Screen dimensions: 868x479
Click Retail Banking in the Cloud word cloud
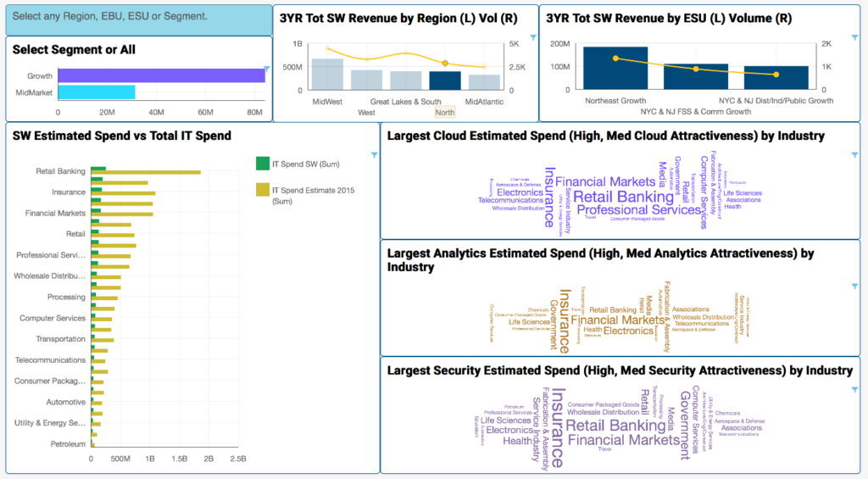pyautogui.click(x=623, y=197)
